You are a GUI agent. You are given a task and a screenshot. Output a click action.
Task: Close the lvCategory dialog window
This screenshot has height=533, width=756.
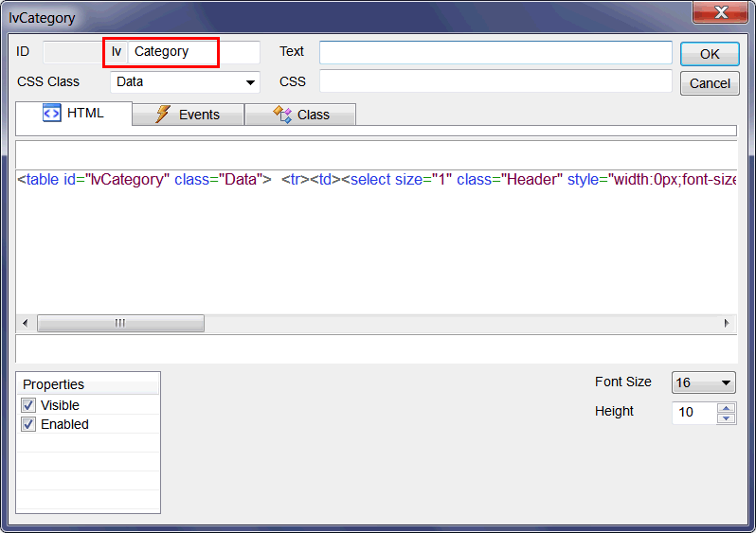(x=720, y=12)
